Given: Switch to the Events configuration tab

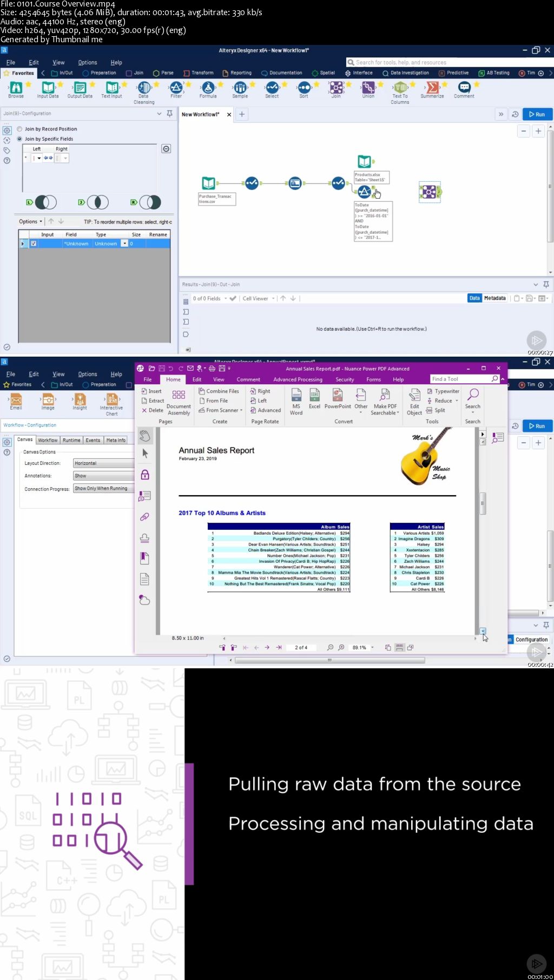Looking at the screenshot, I should point(93,440).
